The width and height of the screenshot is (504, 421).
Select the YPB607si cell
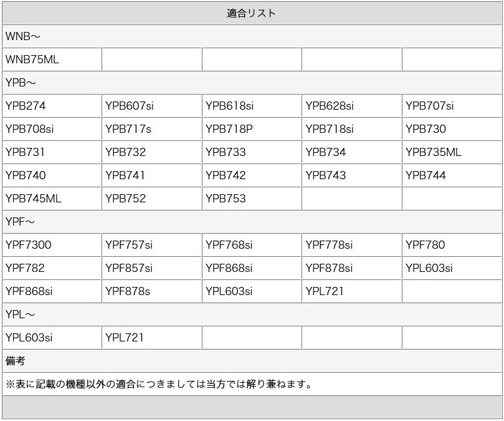tap(152, 106)
